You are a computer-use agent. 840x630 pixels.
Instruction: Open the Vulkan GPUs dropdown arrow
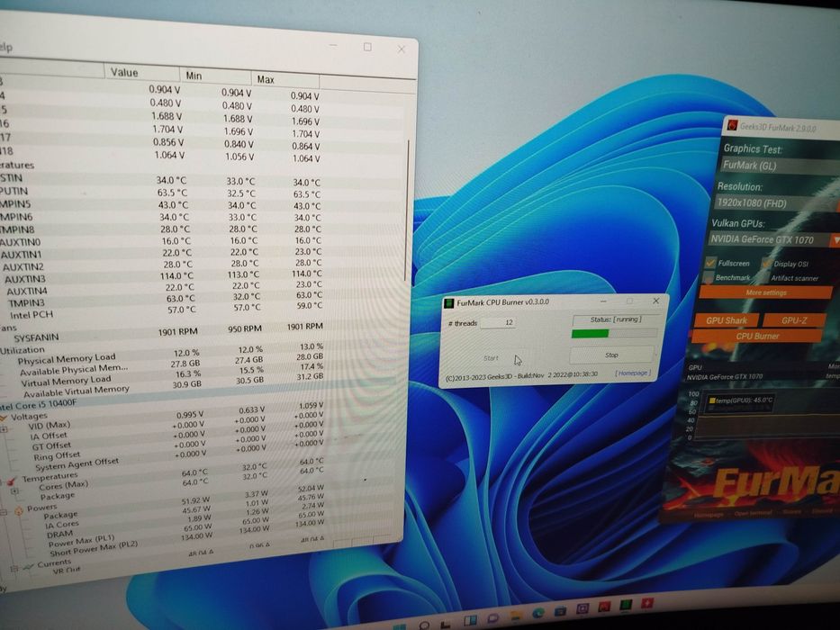point(835,240)
